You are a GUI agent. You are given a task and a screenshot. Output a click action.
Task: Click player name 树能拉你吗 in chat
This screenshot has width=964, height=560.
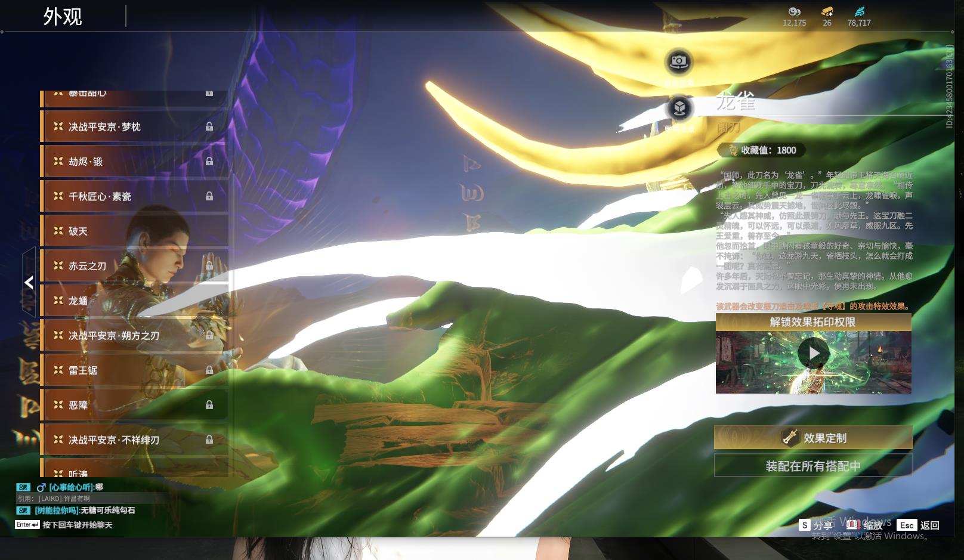click(57, 511)
